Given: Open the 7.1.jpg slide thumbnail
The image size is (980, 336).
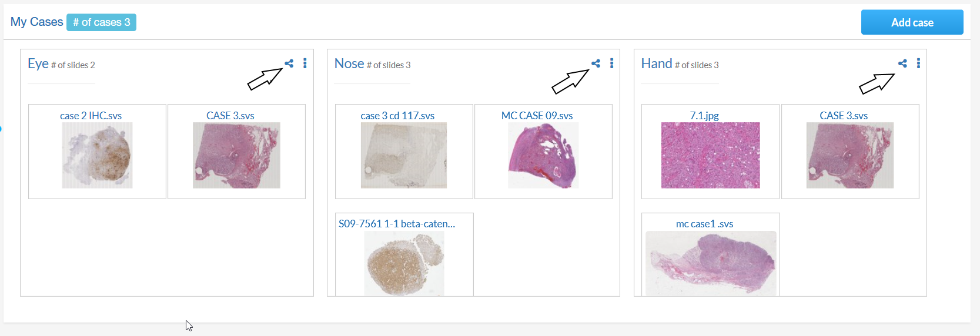Looking at the screenshot, I should (710, 155).
